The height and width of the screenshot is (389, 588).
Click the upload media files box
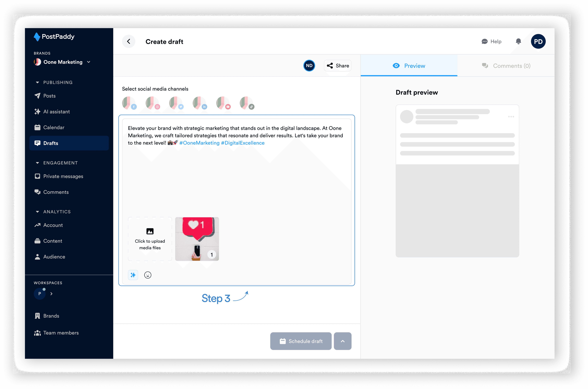[x=150, y=239]
